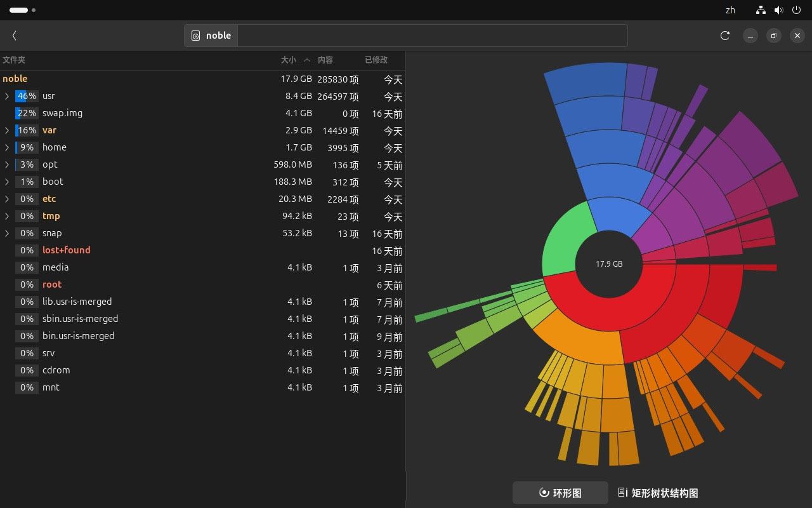Sort the list by the 内容 column
Image resolution: width=812 pixels, height=508 pixels.
(x=326, y=60)
